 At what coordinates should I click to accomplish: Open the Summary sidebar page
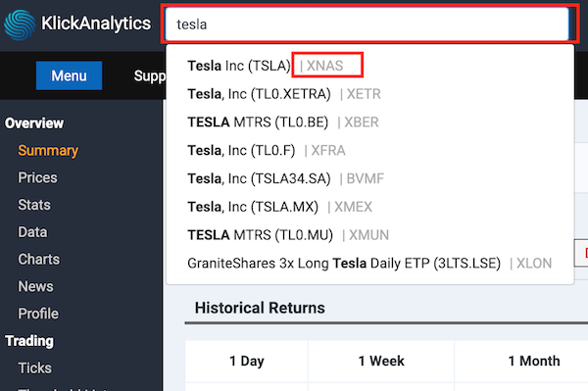point(48,150)
